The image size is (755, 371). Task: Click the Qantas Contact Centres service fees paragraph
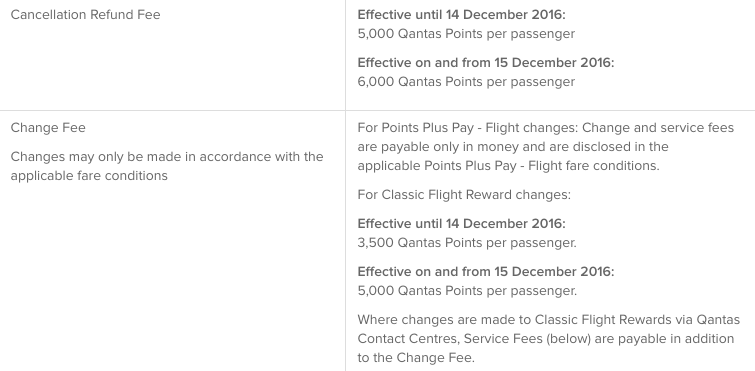tap(548, 339)
